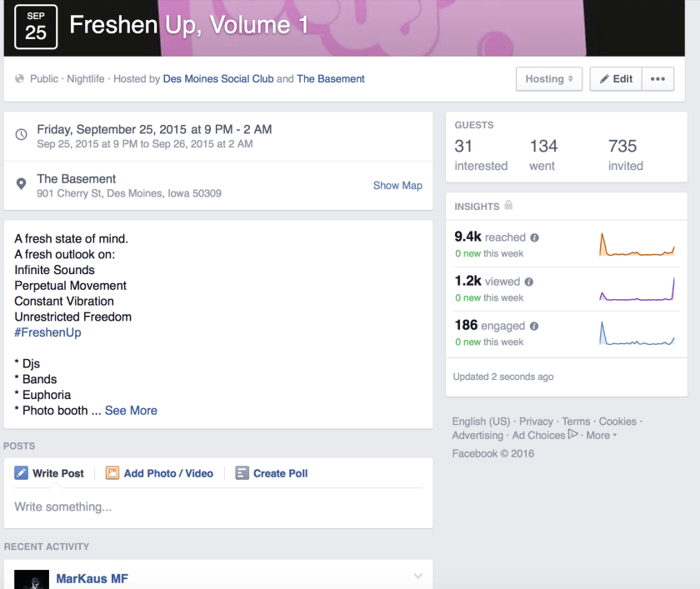The height and width of the screenshot is (589, 700).
Task: Click the Ad Choices triangle icon
Action: 572,435
